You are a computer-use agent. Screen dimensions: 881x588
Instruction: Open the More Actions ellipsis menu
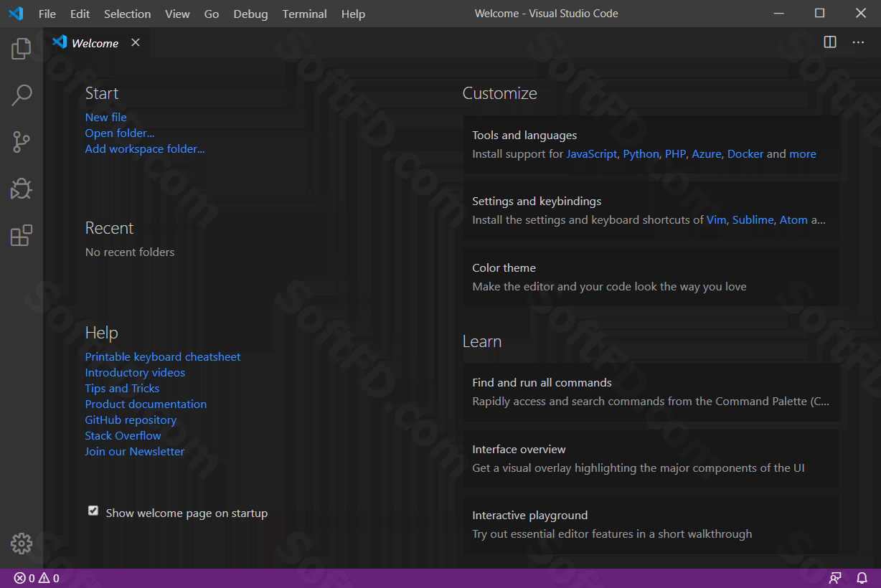click(x=858, y=42)
